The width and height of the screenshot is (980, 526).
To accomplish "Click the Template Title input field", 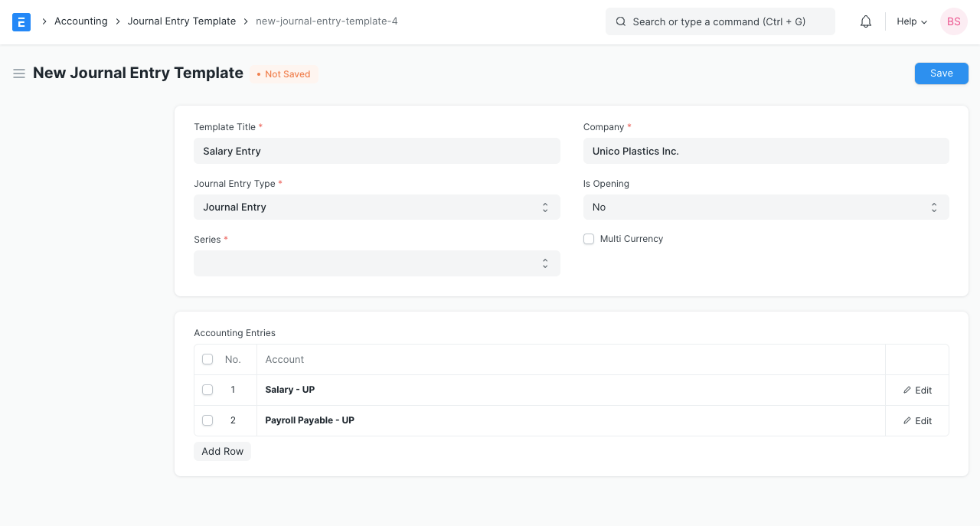I will click(x=377, y=151).
